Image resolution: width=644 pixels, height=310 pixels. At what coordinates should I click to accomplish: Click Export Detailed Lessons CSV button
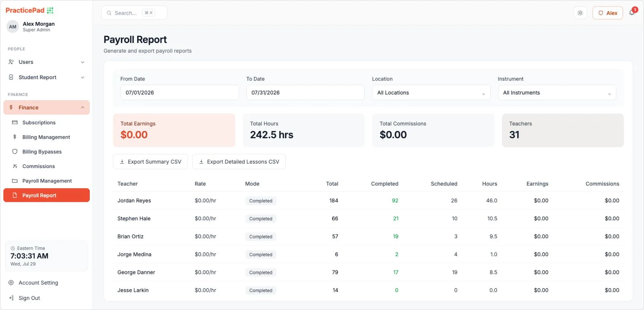pyautogui.click(x=239, y=162)
